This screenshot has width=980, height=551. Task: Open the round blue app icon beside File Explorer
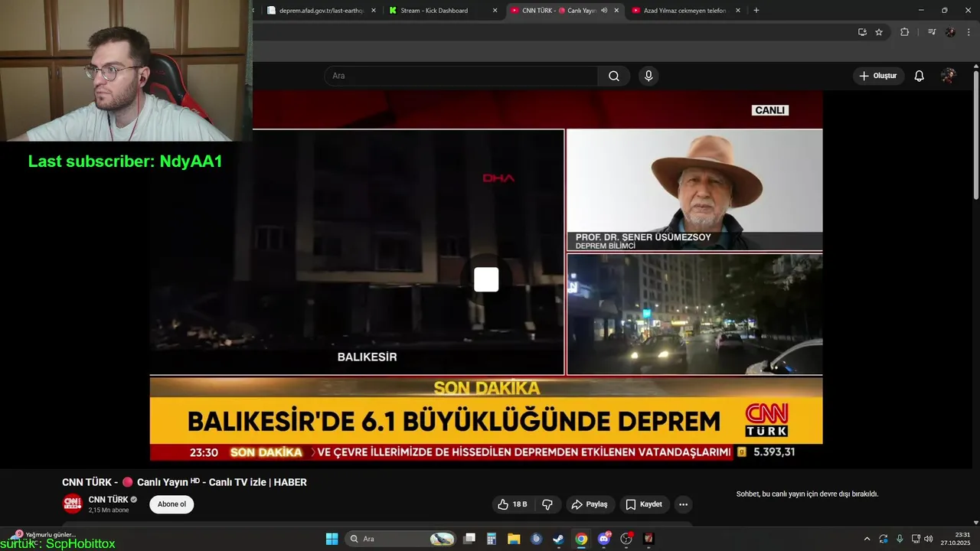536,539
